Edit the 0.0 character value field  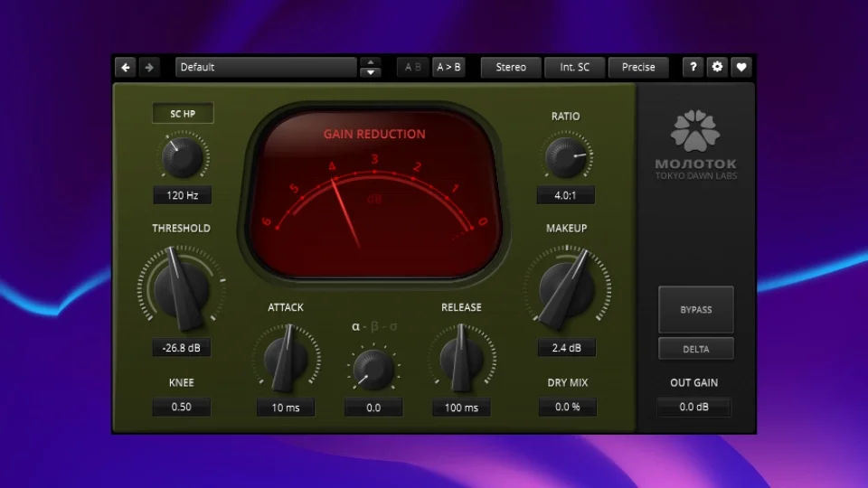373,408
